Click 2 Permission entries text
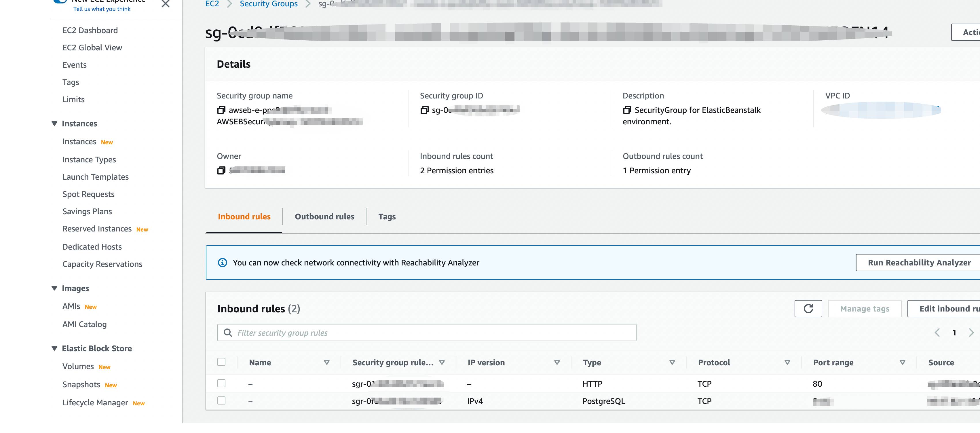 457,170
